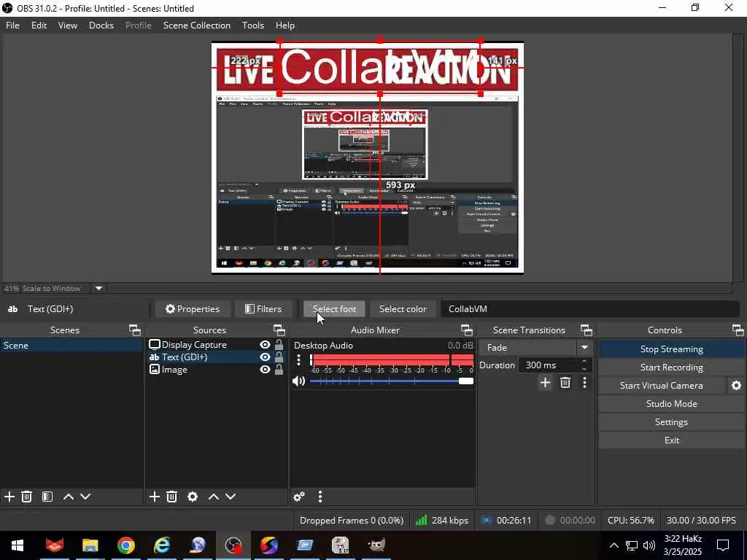Show hidden system tray icons

[x=614, y=545]
